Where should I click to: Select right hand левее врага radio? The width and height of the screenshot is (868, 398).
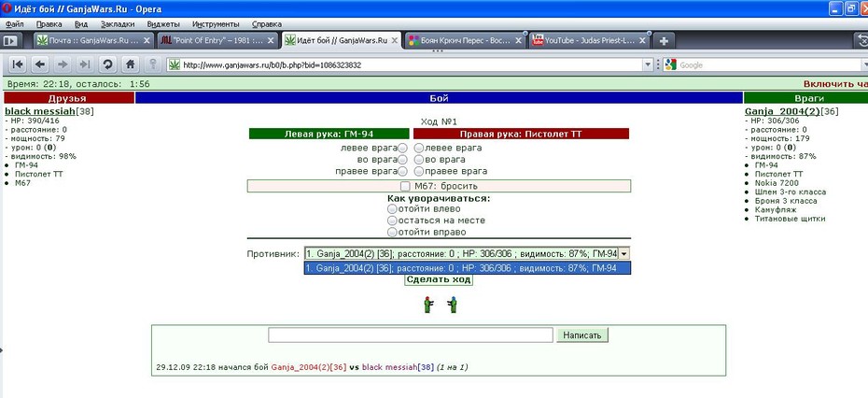tap(419, 148)
